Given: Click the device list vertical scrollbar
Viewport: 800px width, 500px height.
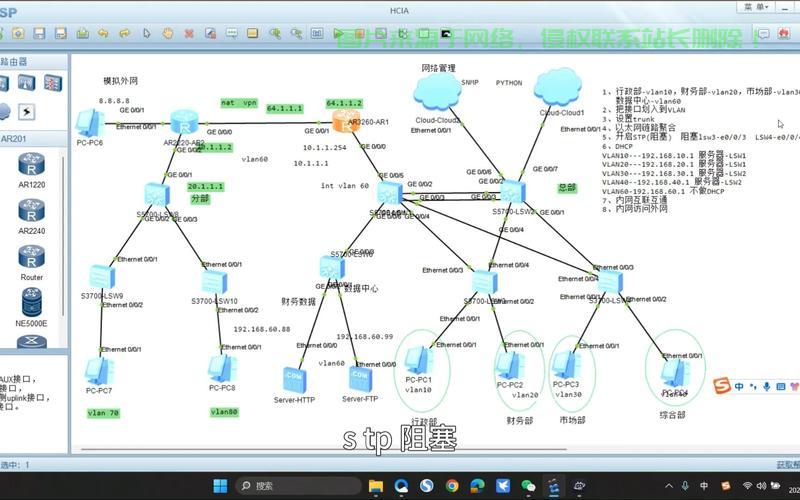Looking at the screenshot, I should pos(63,235).
